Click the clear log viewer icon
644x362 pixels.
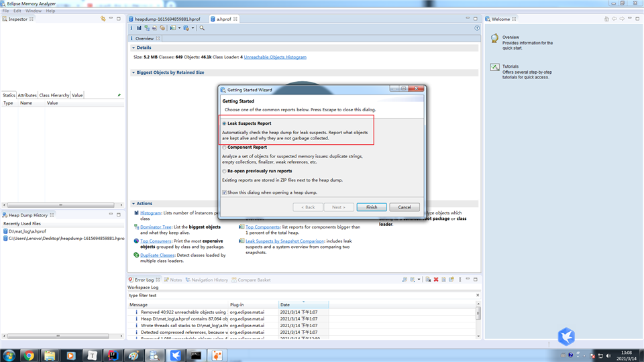coord(428,280)
